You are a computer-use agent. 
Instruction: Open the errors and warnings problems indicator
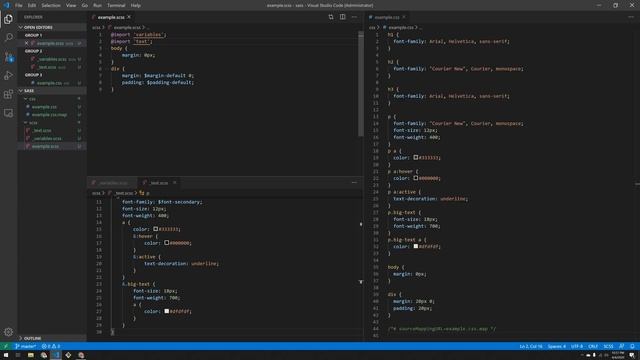click(x=51, y=346)
